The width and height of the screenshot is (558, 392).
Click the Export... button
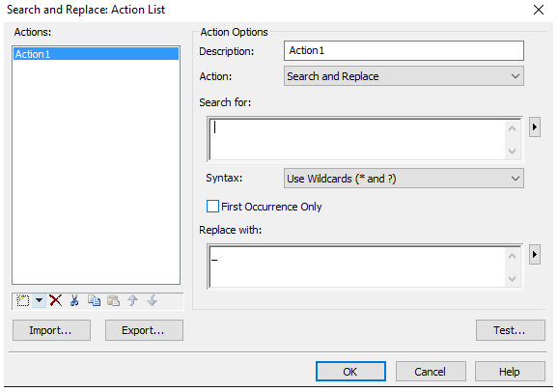pos(144,330)
